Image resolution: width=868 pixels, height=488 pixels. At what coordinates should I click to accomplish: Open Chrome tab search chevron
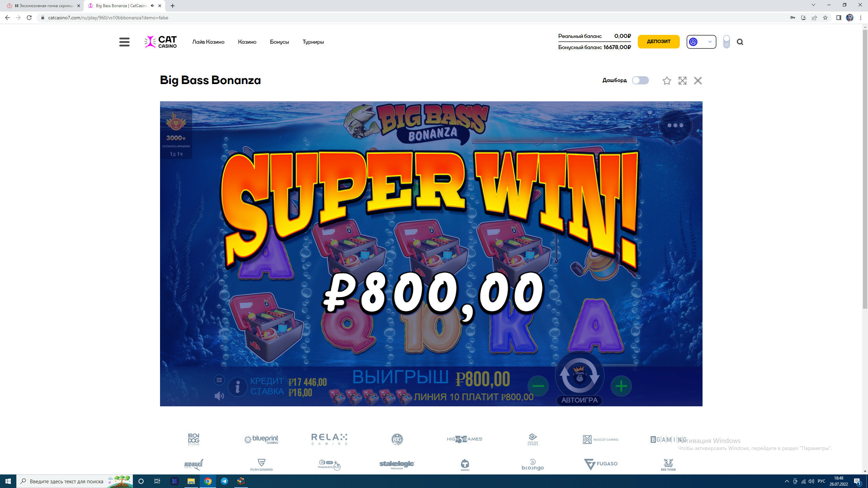click(813, 5)
